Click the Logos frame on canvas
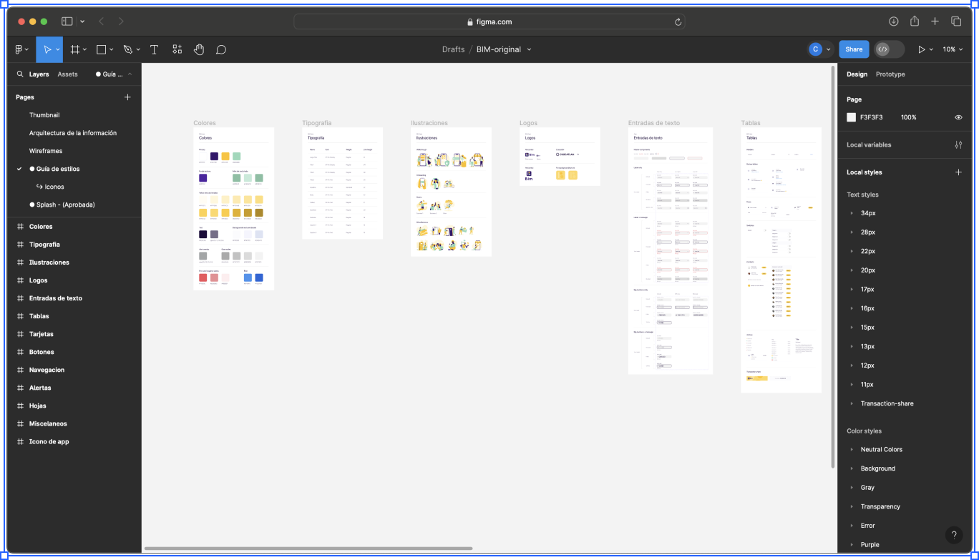 pos(560,157)
